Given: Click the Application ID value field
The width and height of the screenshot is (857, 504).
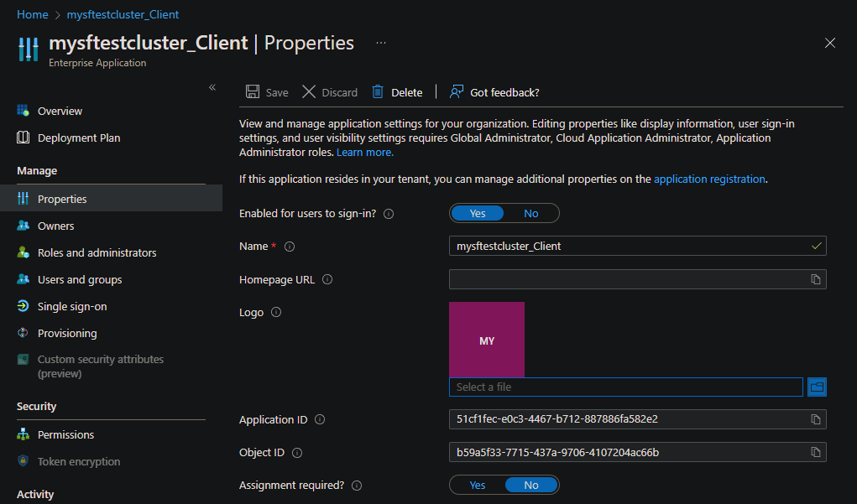Looking at the screenshot, I should [637, 419].
